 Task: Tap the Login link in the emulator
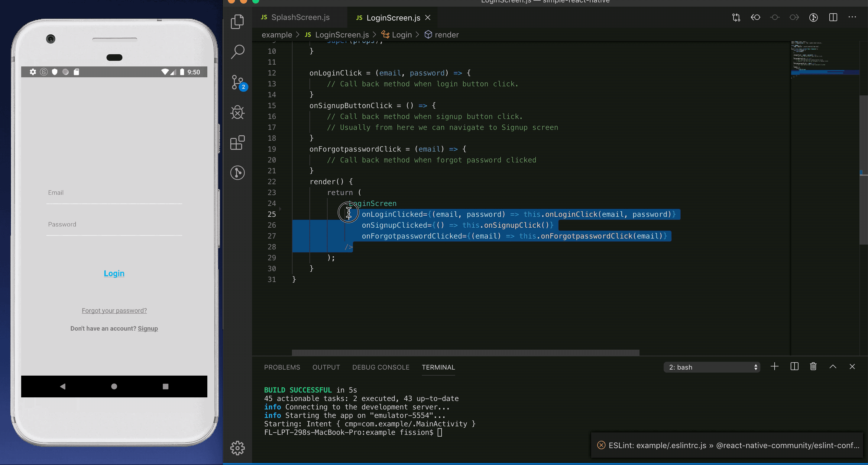(x=114, y=273)
